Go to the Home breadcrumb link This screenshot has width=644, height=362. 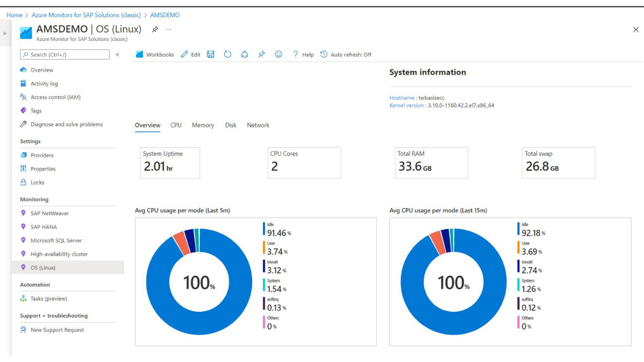(x=14, y=15)
